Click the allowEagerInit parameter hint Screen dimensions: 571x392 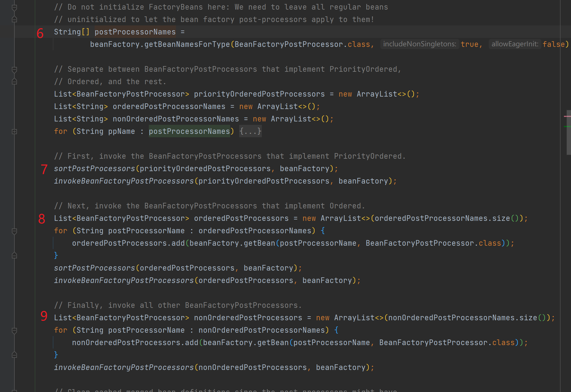coord(515,44)
